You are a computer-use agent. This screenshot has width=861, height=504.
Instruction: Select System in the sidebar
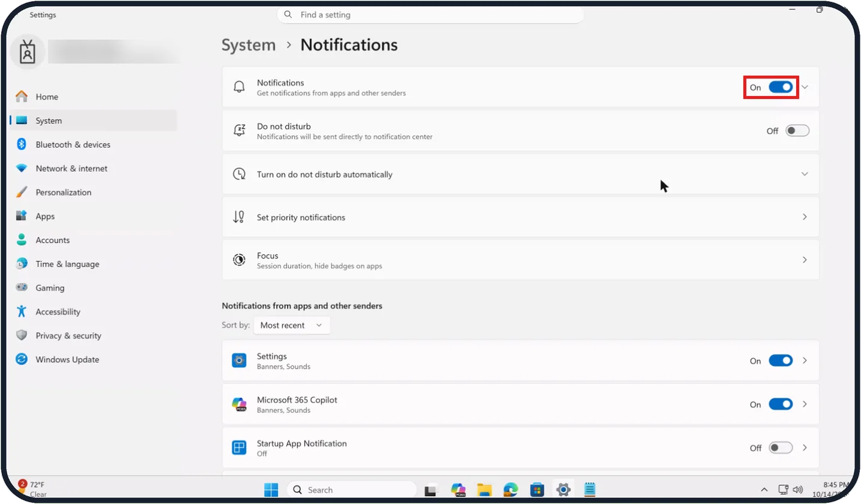click(93, 121)
